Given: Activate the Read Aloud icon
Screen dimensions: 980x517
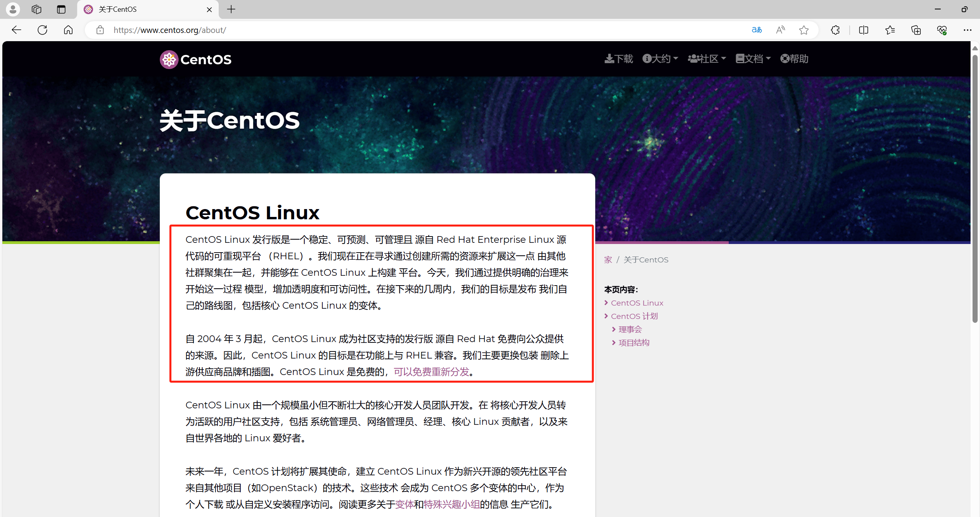Looking at the screenshot, I should [781, 30].
